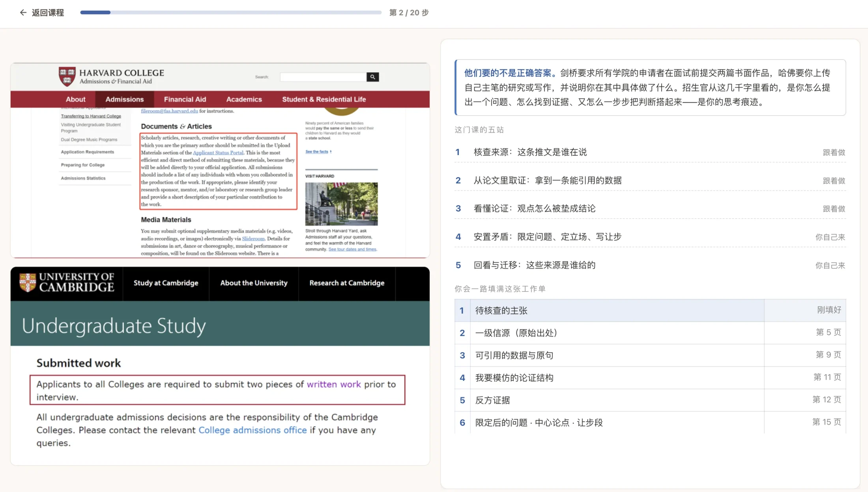
Task: Click Preparing for College sidebar item
Action: (82, 165)
